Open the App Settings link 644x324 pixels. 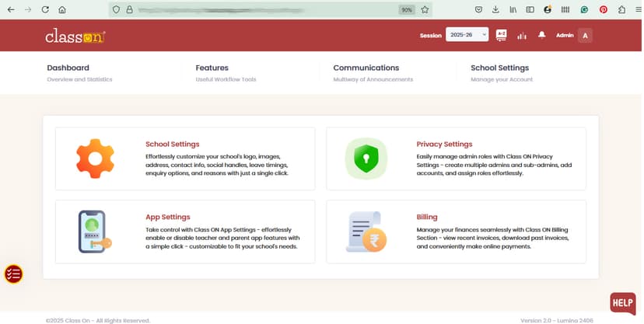coord(168,217)
